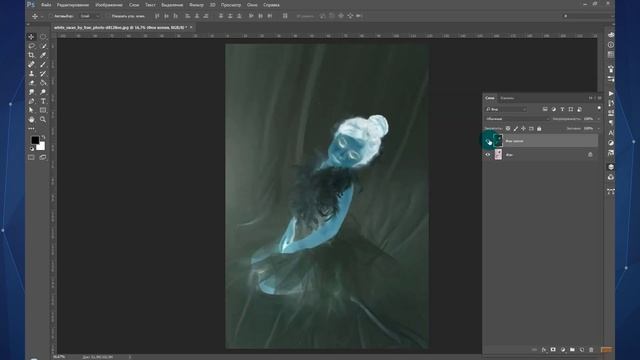Open the blending mode dropdown

[517, 119]
